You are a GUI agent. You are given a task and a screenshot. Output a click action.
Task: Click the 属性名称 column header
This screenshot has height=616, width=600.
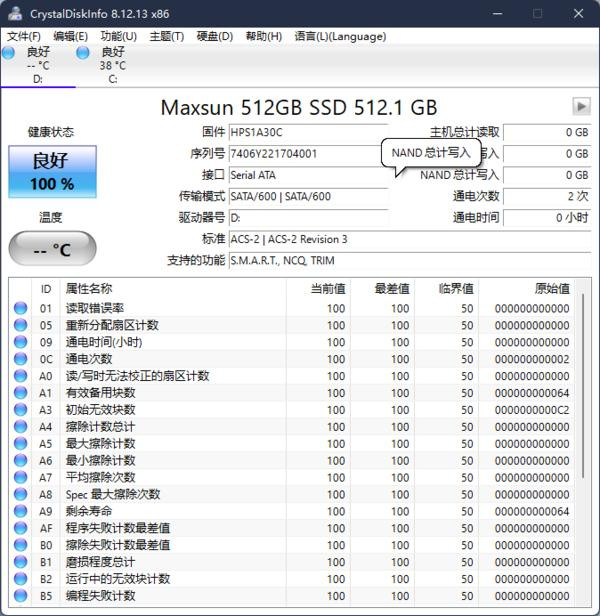coord(90,288)
